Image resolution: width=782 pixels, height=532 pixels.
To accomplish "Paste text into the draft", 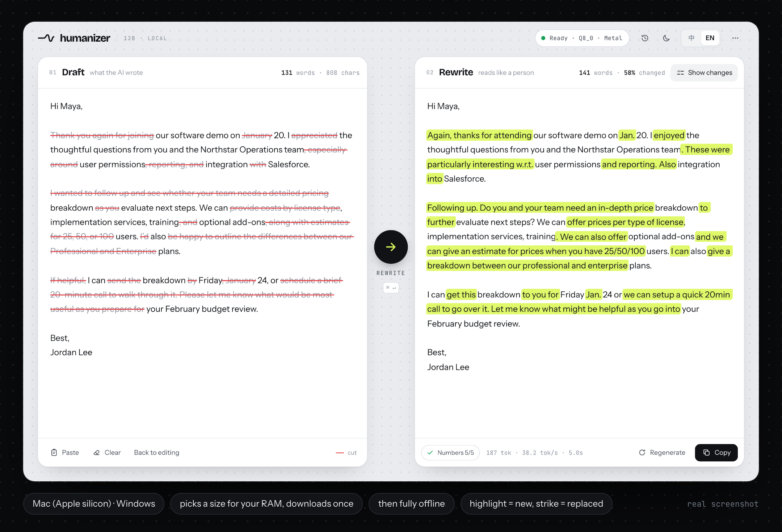I will [x=65, y=452].
